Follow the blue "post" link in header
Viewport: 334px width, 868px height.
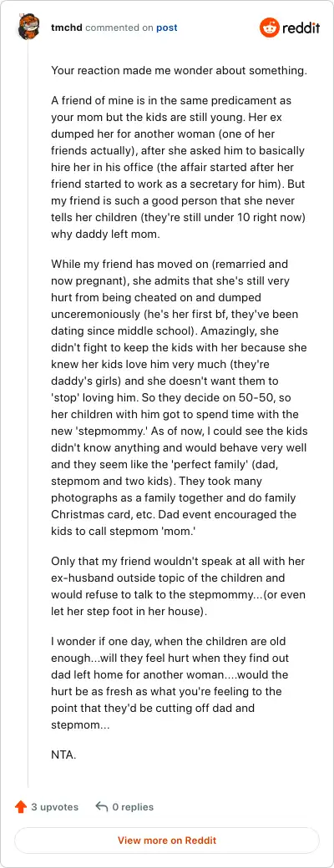(x=167, y=27)
